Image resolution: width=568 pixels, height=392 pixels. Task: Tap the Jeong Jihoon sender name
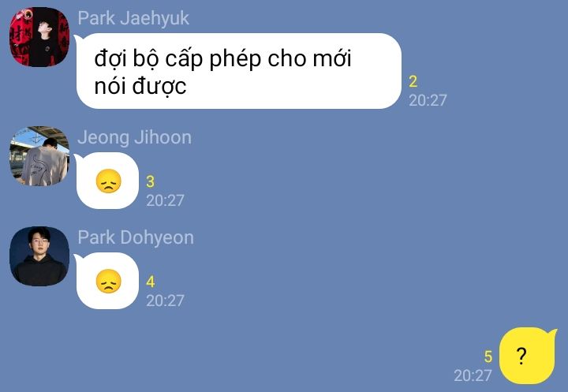pyautogui.click(x=134, y=138)
